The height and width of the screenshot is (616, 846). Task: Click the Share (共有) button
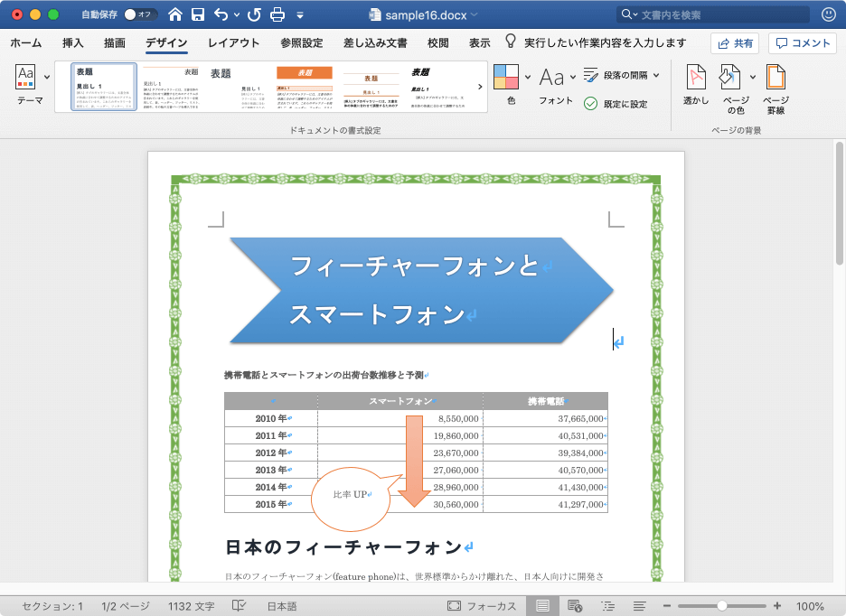pos(735,43)
